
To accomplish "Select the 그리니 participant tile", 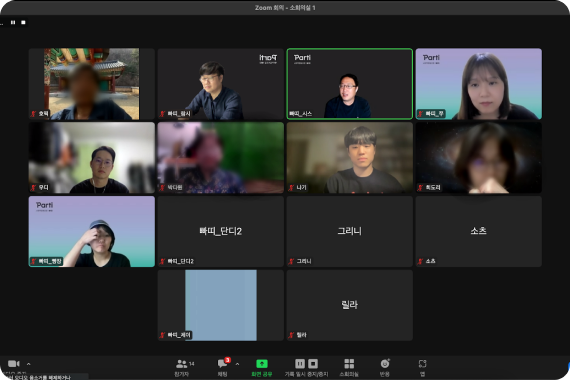I will [x=350, y=231].
